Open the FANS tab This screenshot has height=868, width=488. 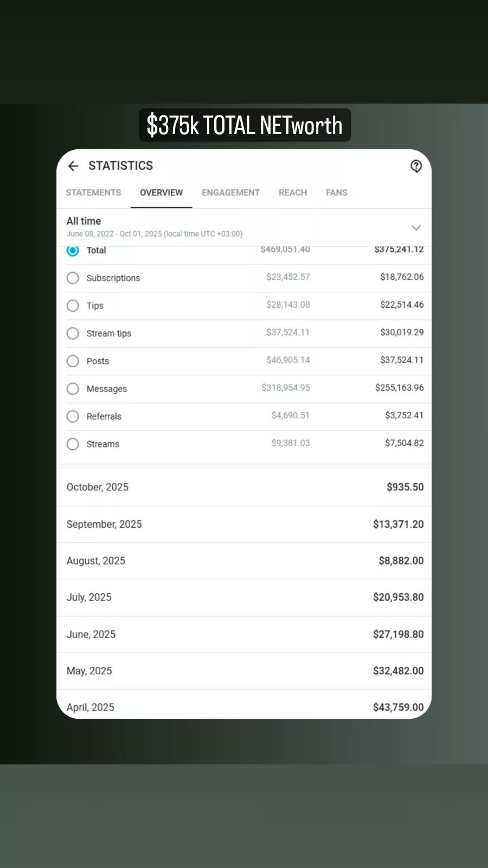(336, 193)
